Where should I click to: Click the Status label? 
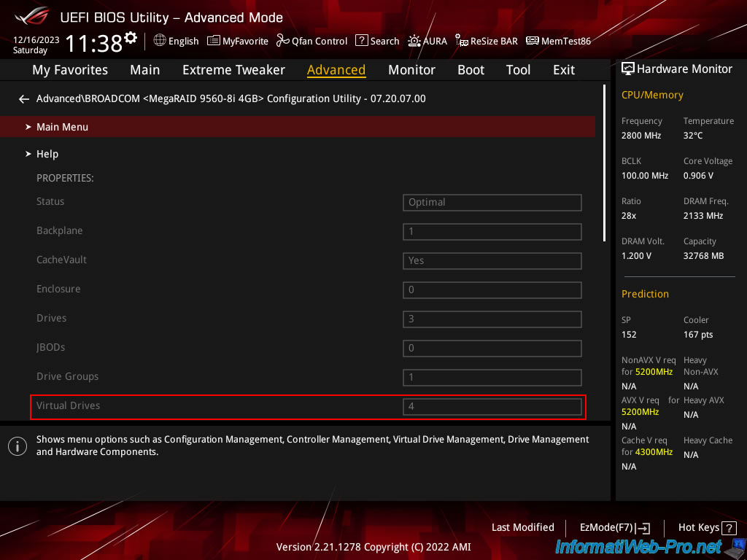pyautogui.click(x=50, y=201)
